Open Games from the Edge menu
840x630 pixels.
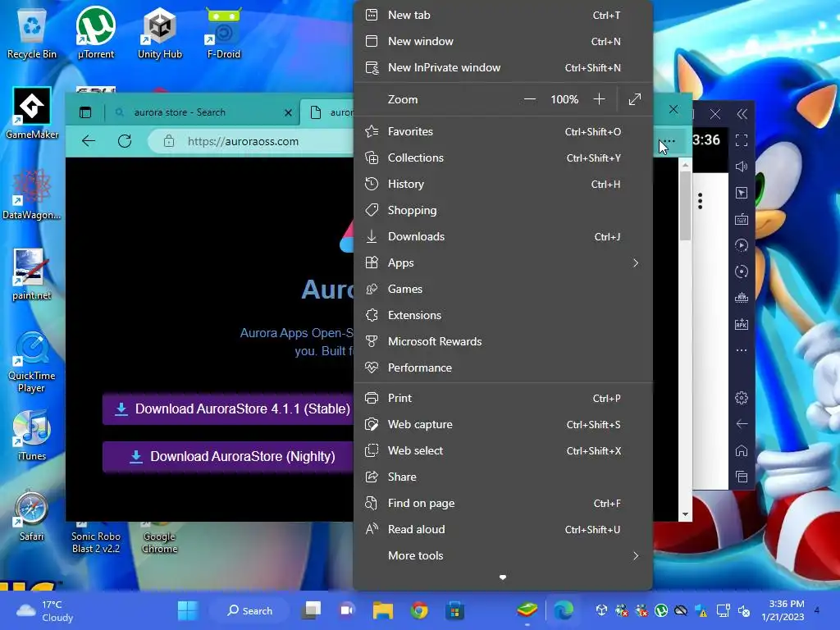[503, 289]
